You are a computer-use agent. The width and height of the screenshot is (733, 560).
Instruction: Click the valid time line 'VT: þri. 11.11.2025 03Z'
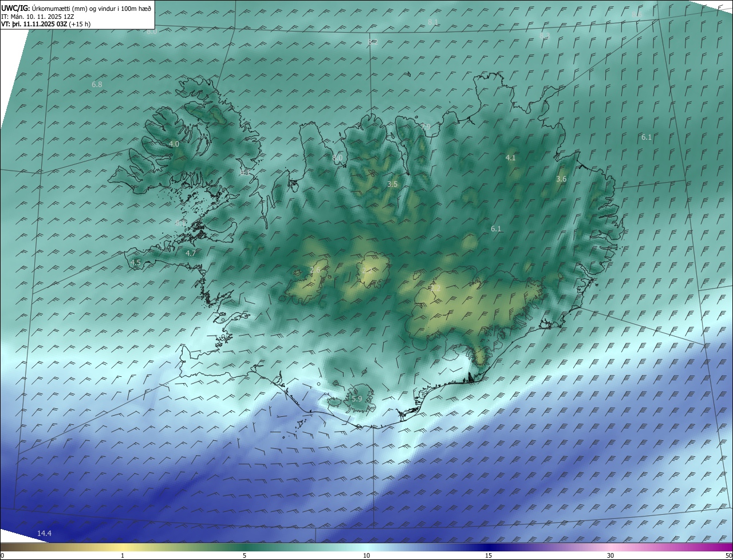click(x=34, y=24)
